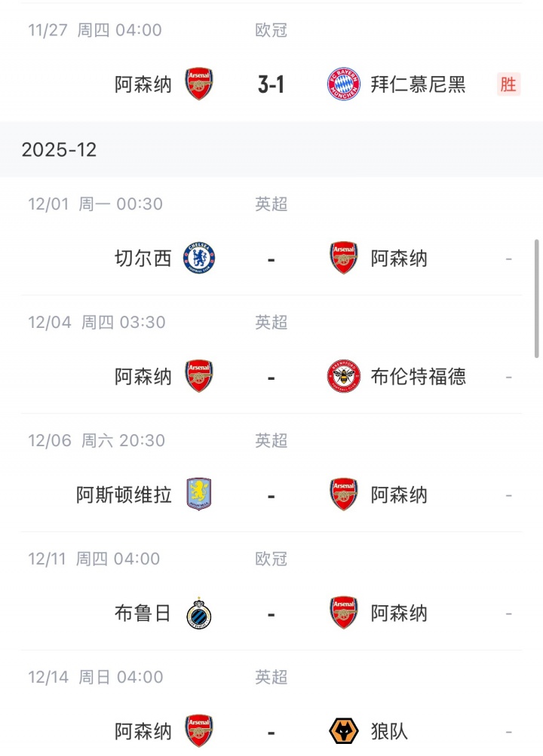Tap the Bayern Munich club crest
The width and height of the screenshot is (543, 756).
(344, 85)
